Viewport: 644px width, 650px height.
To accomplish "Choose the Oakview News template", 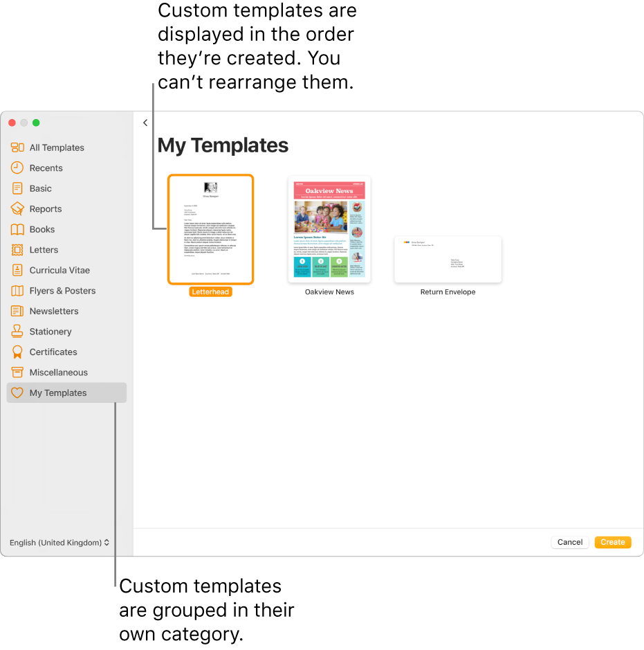I will coord(329,229).
